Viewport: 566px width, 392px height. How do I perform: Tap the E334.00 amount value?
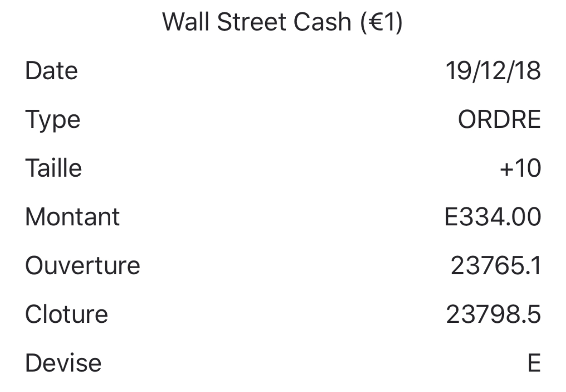(493, 217)
